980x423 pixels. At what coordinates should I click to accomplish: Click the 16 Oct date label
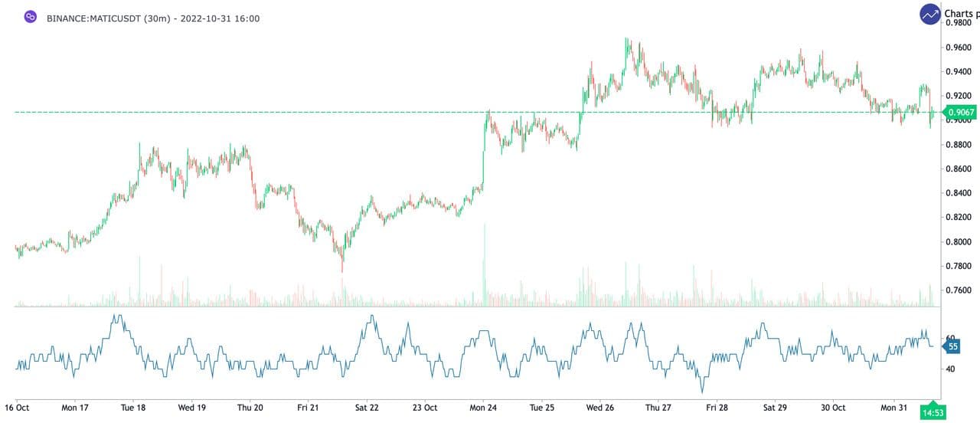point(17,408)
